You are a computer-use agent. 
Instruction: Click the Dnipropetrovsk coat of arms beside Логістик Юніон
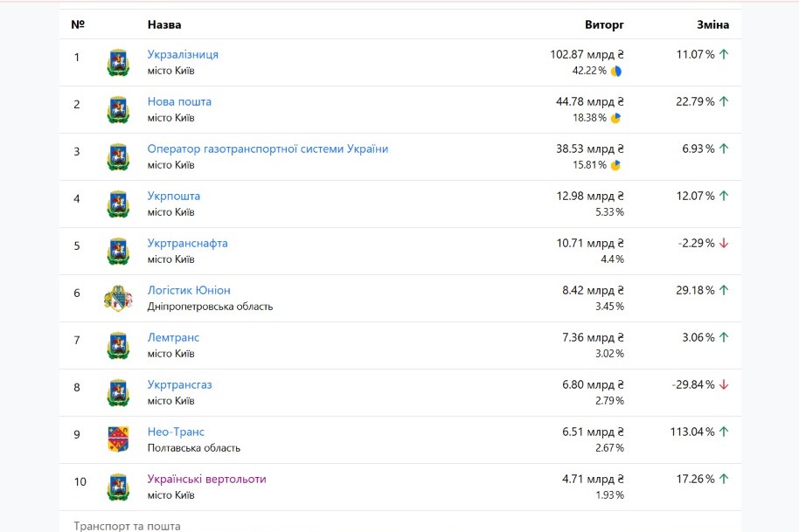pyautogui.click(x=118, y=299)
